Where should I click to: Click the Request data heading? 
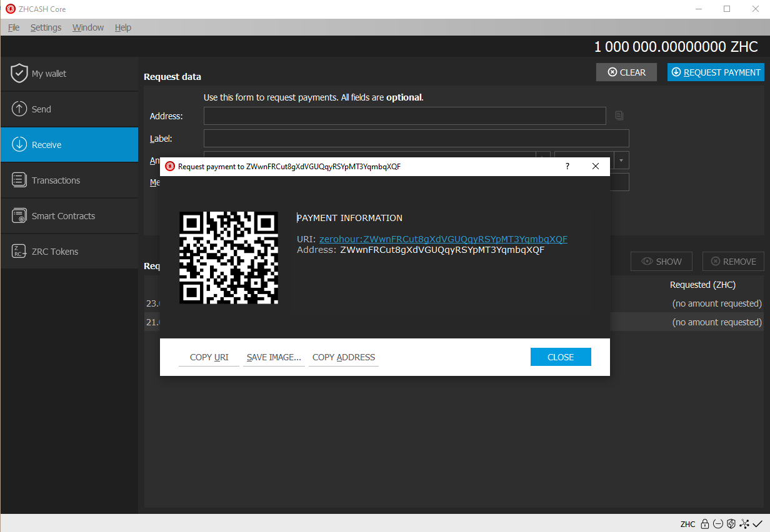coord(172,77)
